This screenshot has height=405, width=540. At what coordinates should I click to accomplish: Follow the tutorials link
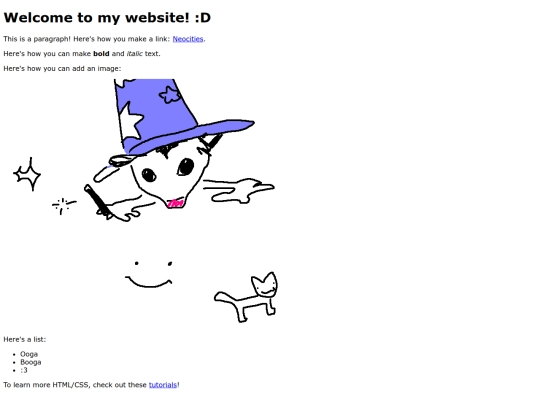click(163, 385)
